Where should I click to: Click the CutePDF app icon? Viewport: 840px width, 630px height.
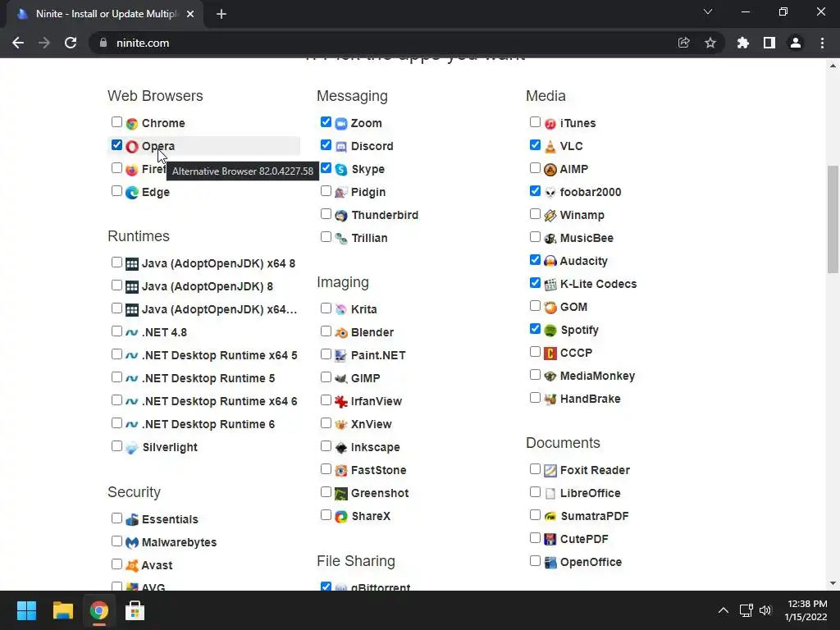tap(550, 540)
